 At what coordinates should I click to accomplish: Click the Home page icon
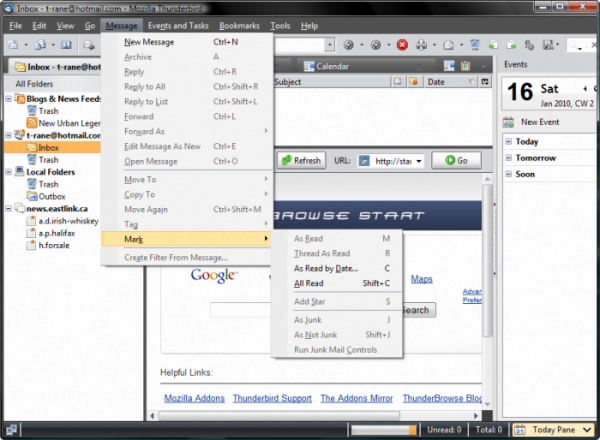point(448,45)
